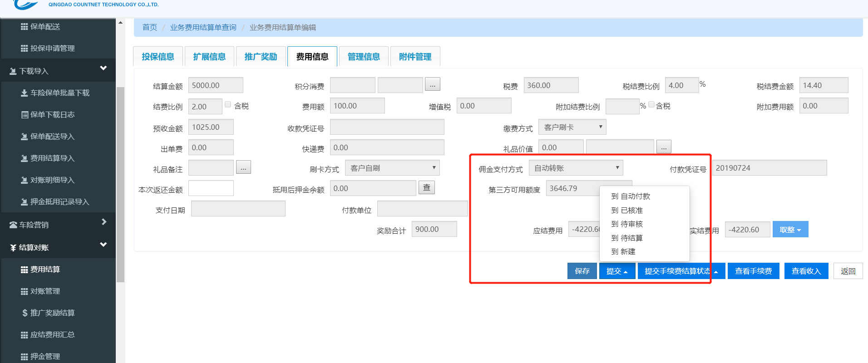Viewport: 868px width, 363px height.
Task: Open the 提交 dropdown button
Action: [x=617, y=271]
